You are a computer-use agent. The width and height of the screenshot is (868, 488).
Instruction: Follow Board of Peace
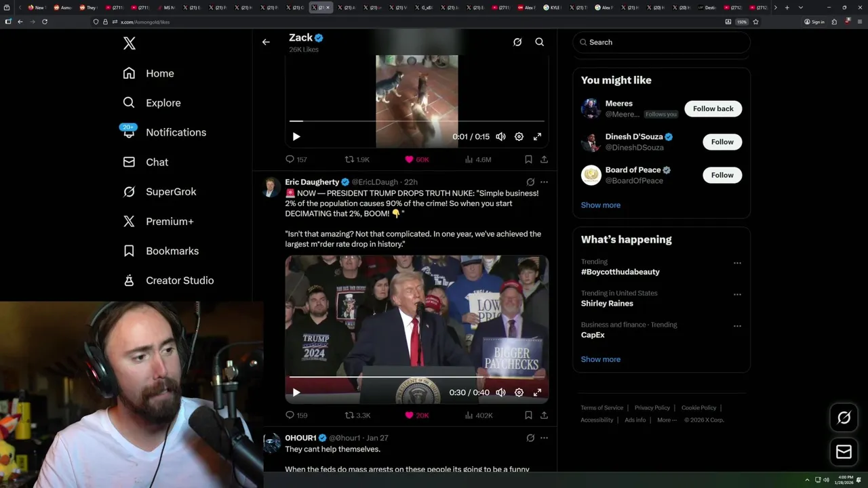[x=722, y=175]
